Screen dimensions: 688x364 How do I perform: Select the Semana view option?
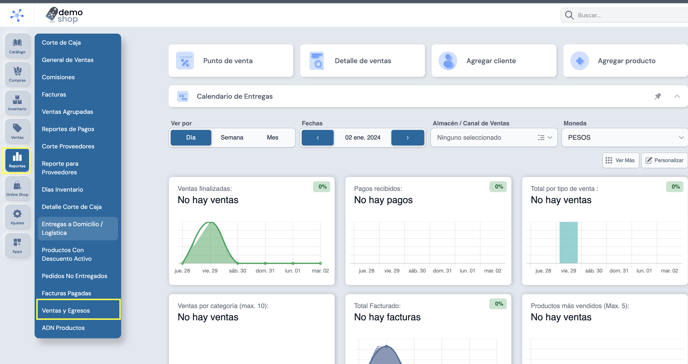232,138
